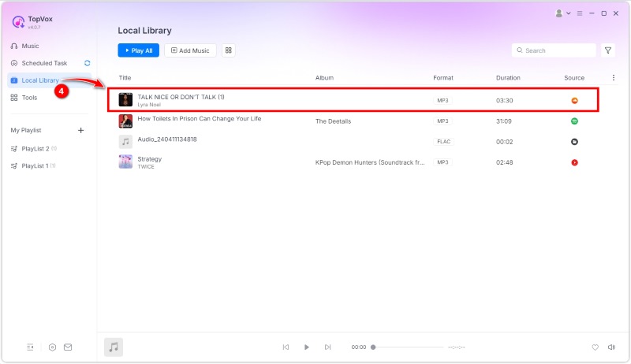Like the current track with heart icon
This screenshot has width=631, height=364.
[x=595, y=347]
